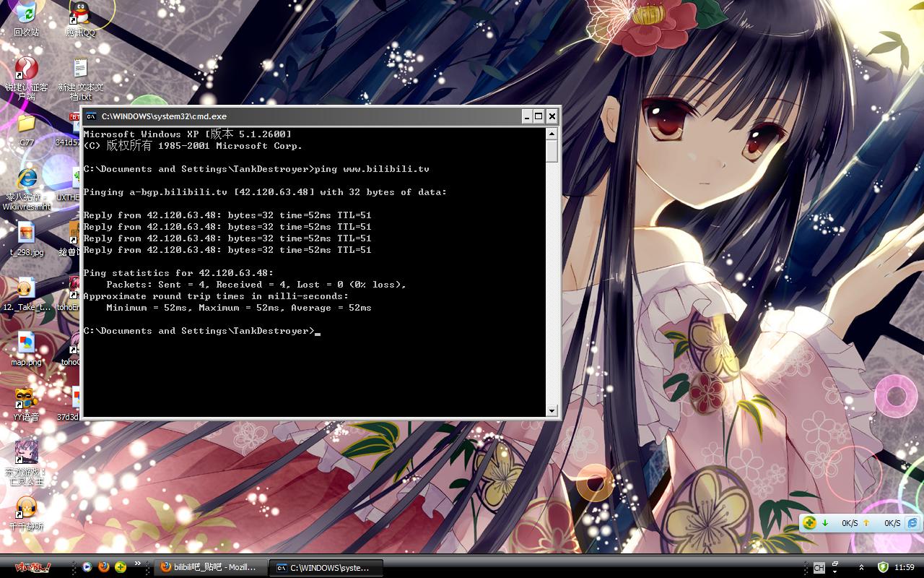Launch Tencent QQ from the desktop

click(80, 14)
